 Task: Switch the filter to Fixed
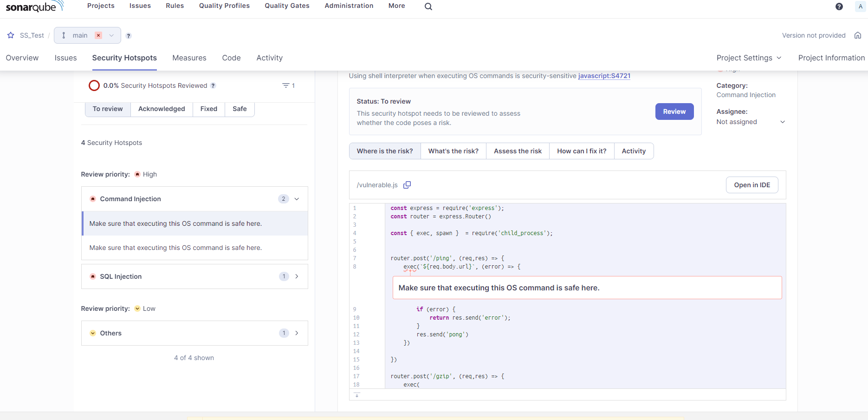tap(209, 109)
